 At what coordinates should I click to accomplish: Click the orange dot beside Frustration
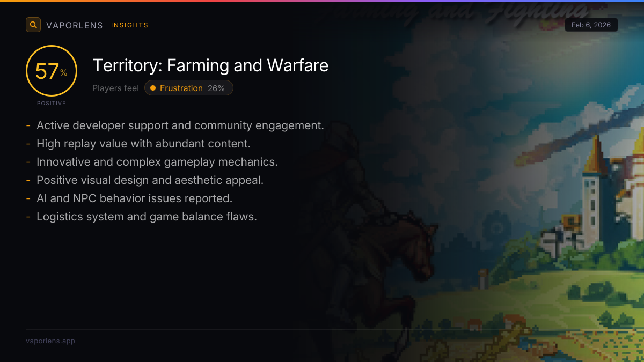click(x=153, y=88)
